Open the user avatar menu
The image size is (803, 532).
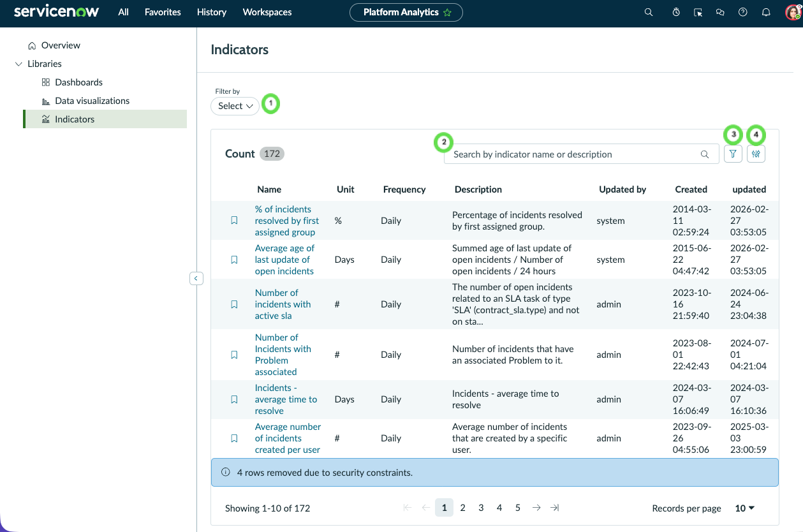(x=792, y=12)
